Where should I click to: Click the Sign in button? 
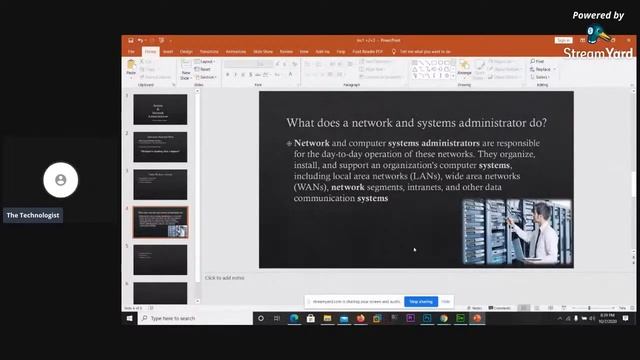(x=564, y=40)
